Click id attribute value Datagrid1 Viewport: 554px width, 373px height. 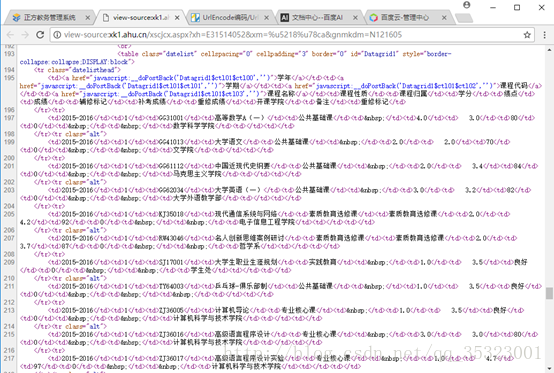tap(381, 54)
